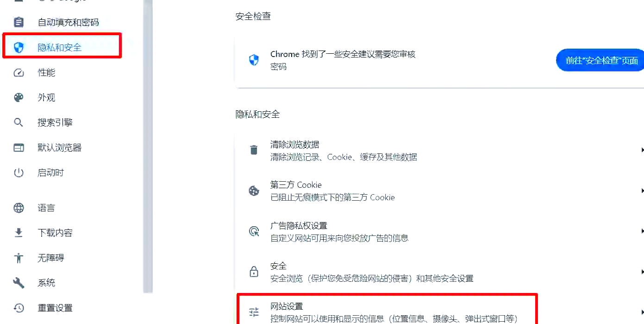Click the text "密码" in safety check card
This screenshot has width=644, height=324.
click(x=278, y=67)
